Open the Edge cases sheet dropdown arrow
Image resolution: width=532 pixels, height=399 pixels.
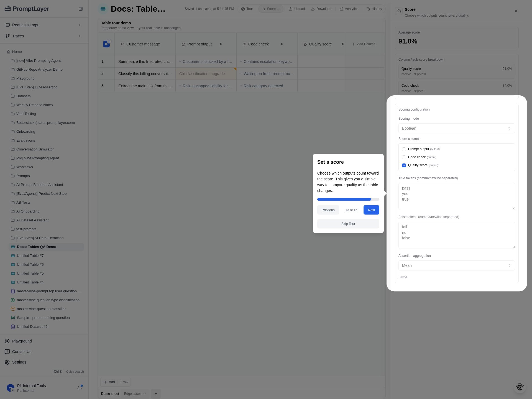point(144,394)
